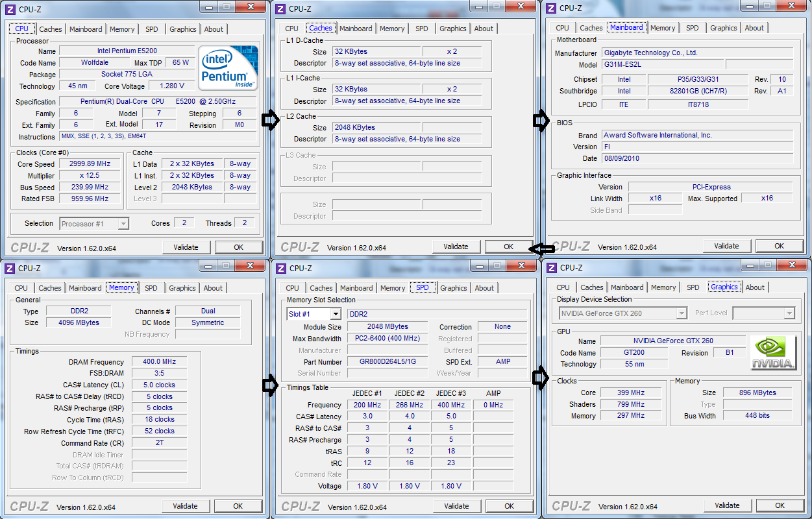Open SPD tab in the DRAM Timings window
812x519 pixels.
(151, 288)
